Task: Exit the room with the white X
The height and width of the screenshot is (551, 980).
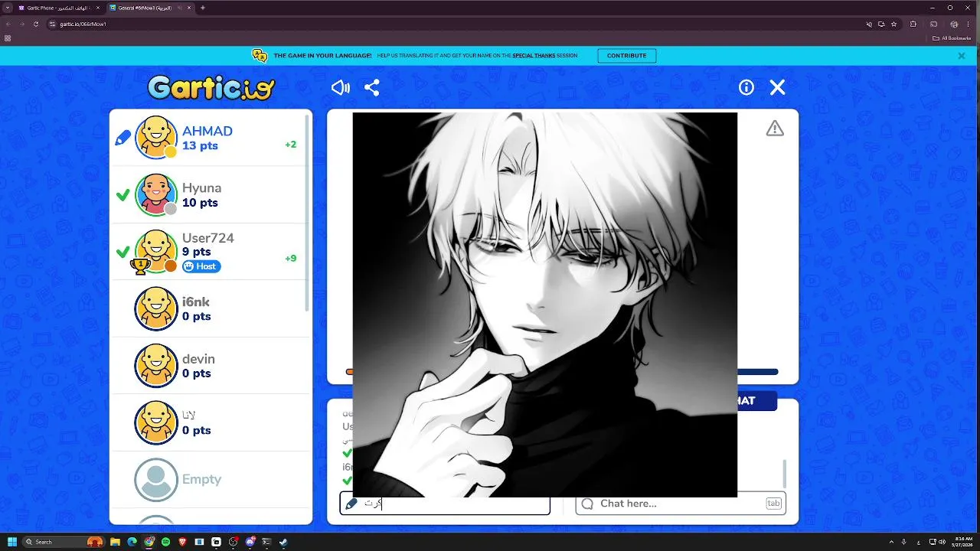Action: (778, 88)
